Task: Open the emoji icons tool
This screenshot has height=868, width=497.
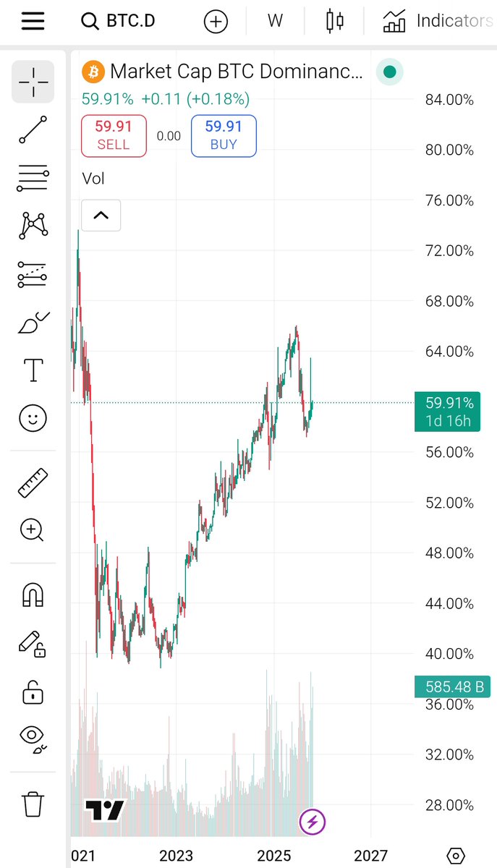Action: [33, 418]
